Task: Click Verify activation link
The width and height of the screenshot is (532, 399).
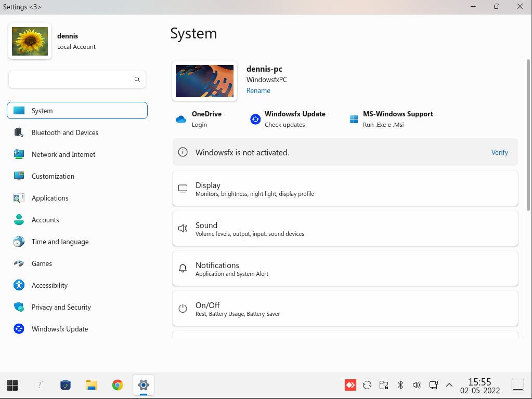Action: pyautogui.click(x=499, y=152)
